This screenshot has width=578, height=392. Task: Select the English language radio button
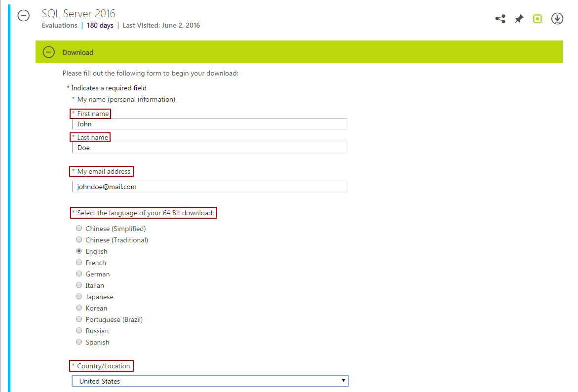pyautogui.click(x=79, y=251)
